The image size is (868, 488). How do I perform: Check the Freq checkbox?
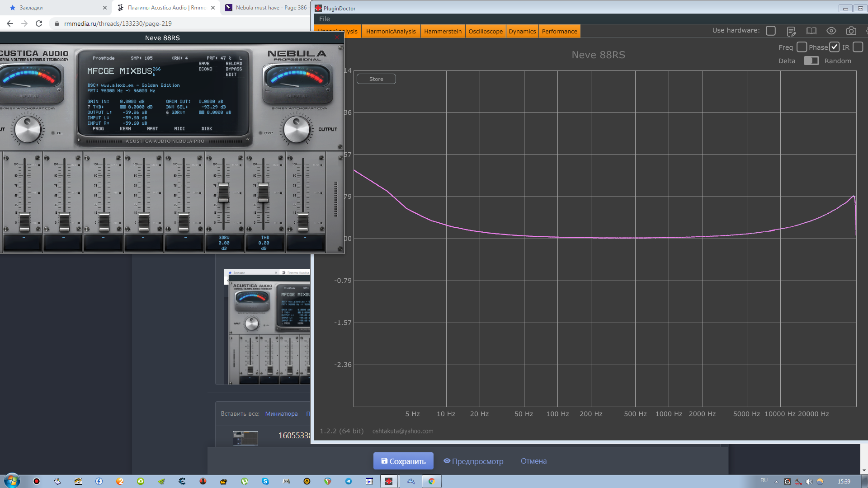pos(802,47)
